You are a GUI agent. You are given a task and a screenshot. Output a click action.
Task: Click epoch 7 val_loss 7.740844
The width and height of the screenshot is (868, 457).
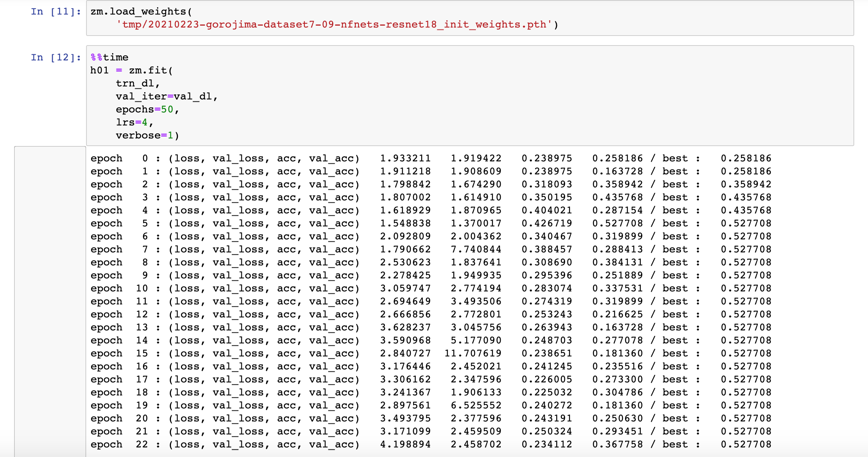[476, 249]
